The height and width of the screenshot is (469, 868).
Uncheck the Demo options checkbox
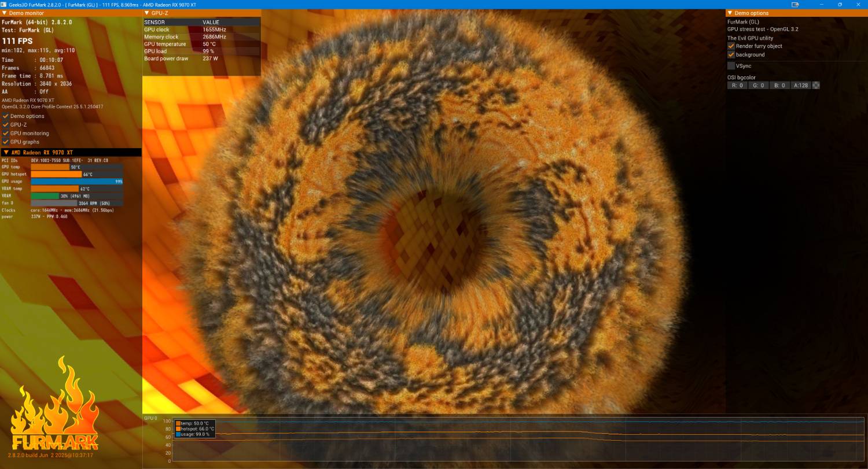6,116
